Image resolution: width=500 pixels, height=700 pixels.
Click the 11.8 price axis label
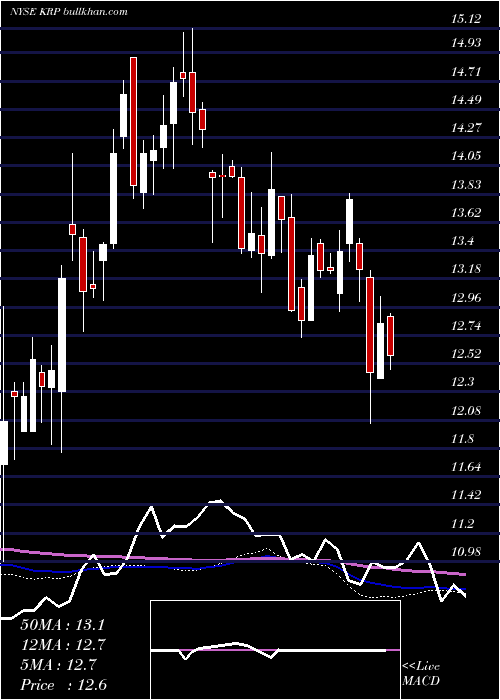point(463,439)
